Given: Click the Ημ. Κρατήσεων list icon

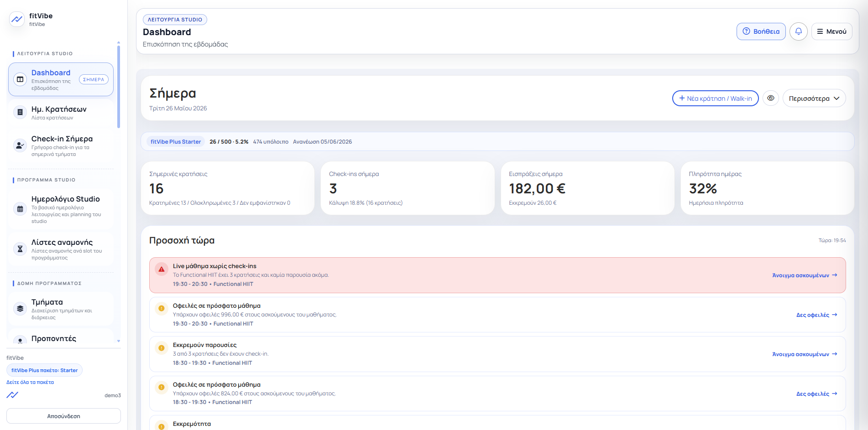Looking at the screenshot, I should (20, 112).
